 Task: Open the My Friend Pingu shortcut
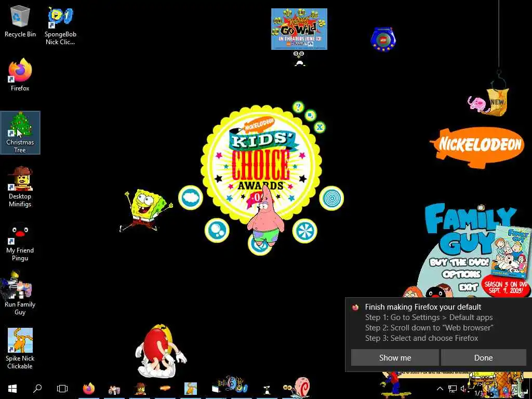point(20,241)
